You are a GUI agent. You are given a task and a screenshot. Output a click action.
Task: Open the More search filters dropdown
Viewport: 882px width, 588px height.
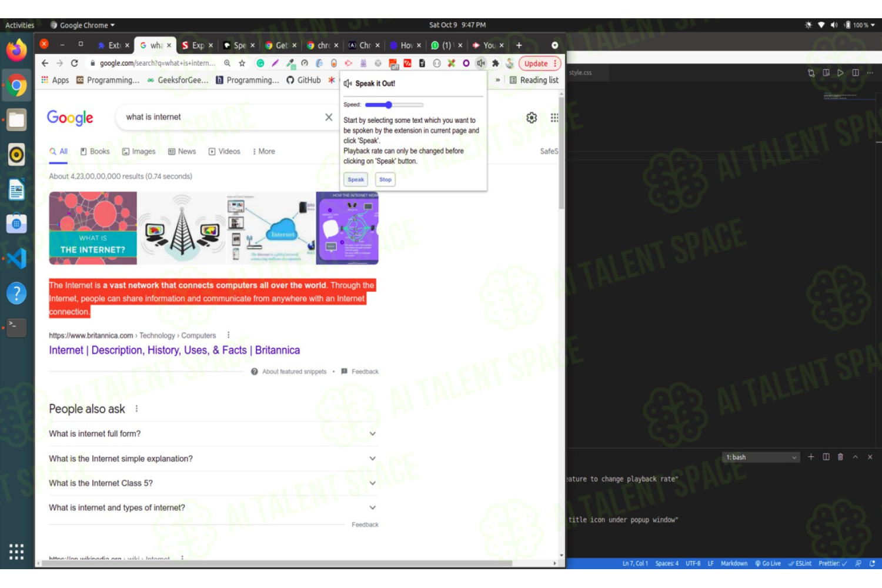[x=263, y=151]
